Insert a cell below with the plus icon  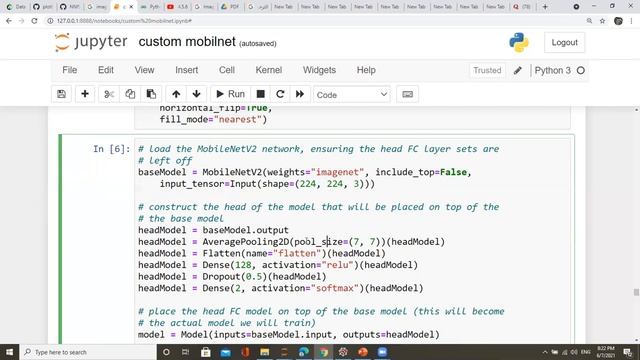point(85,94)
